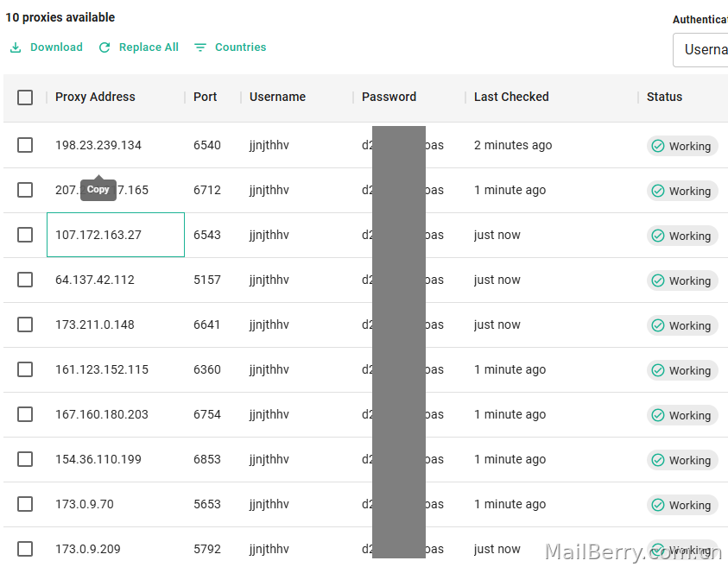Click proxy address 198.23.239.134

point(98,145)
